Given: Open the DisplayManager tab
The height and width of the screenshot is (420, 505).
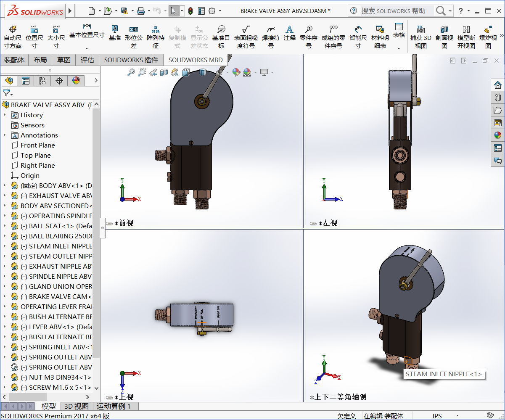Looking at the screenshot, I should point(76,80).
